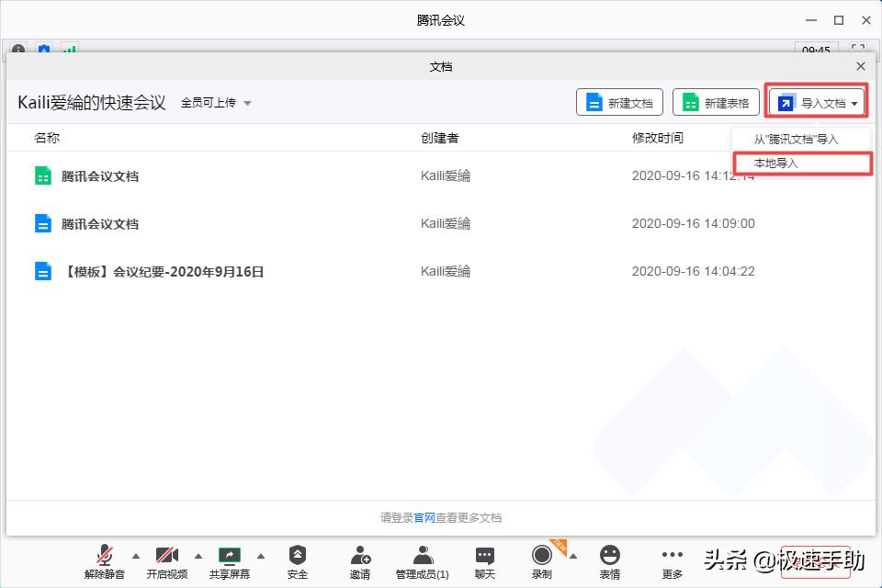
Task: Create a document with 新建文档
Action: (619, 102)
